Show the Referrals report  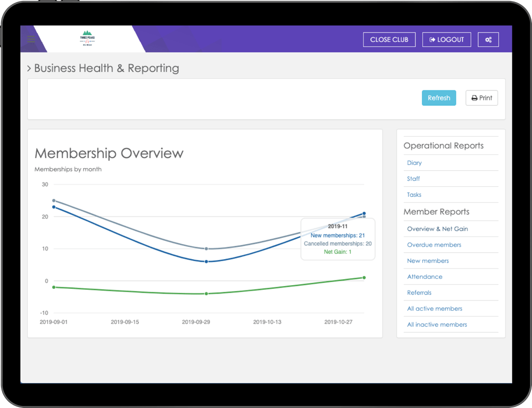pos(419,293)
